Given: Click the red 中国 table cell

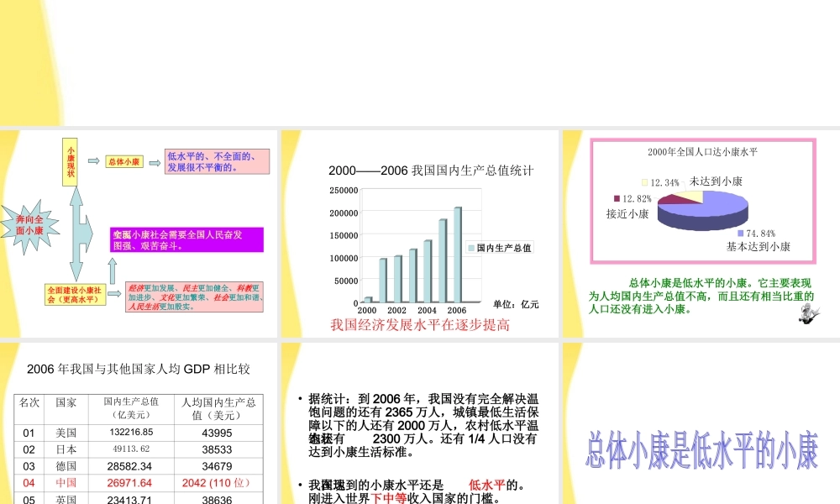Looking at the screenshot, I should tap(66, 482).
